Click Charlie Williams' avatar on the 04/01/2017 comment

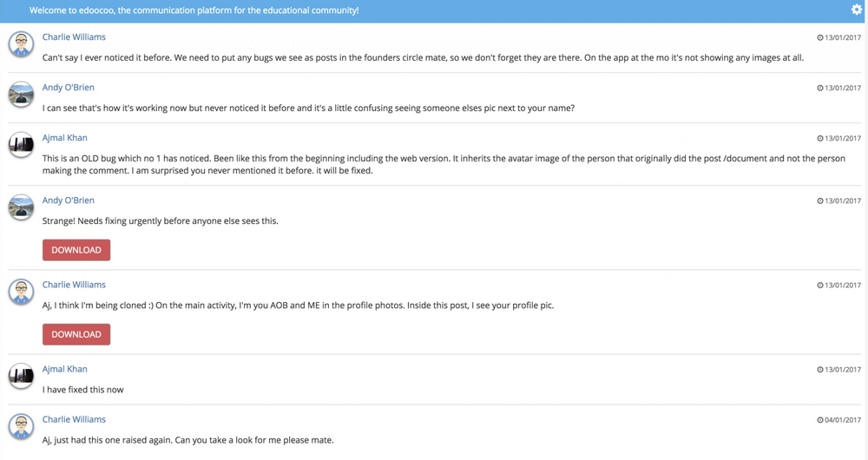21,427
